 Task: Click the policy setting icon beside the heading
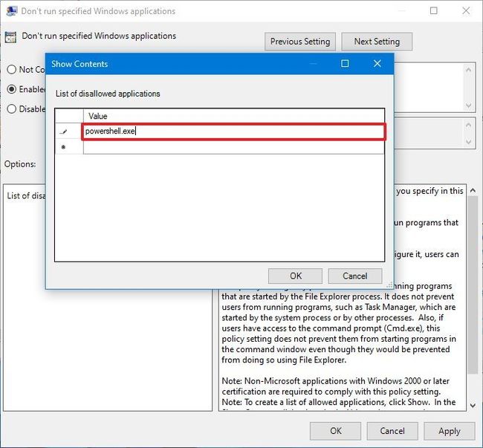pyautogui.click(x=10, y=37)
